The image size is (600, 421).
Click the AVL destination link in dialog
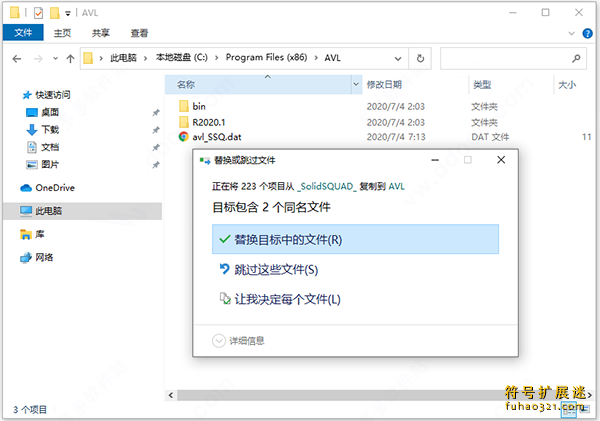pos(396,186)
